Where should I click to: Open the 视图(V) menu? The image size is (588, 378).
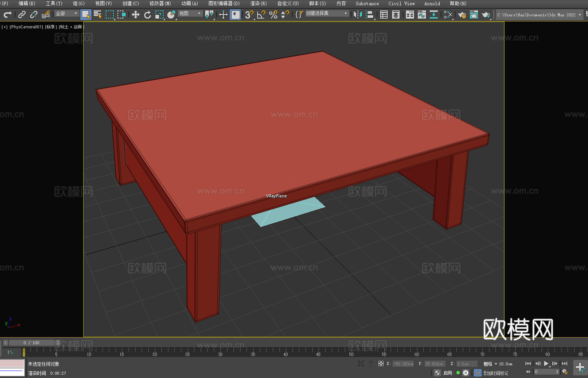coord(103,4)
